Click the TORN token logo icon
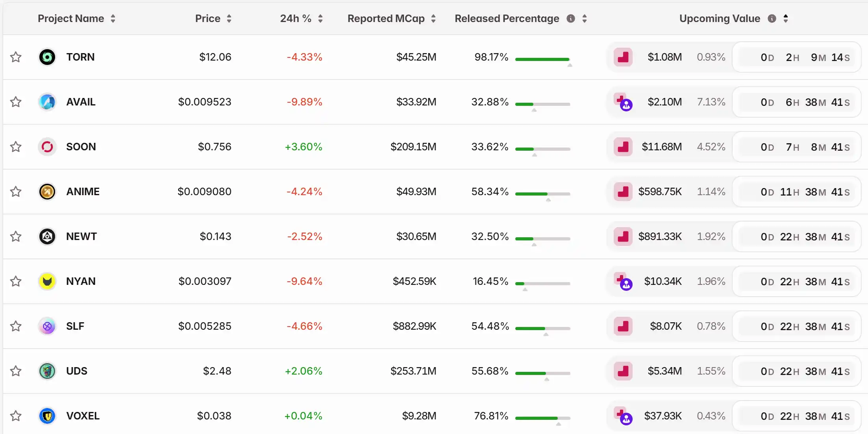Viewport: 868px width, 434px height. (x=47, y=57)
